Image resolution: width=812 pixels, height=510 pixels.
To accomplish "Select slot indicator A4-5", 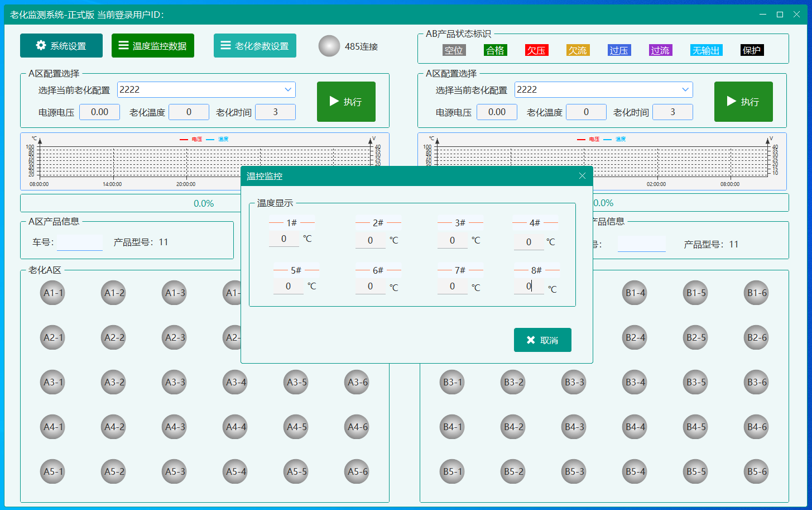I will (x=296, y=427).
